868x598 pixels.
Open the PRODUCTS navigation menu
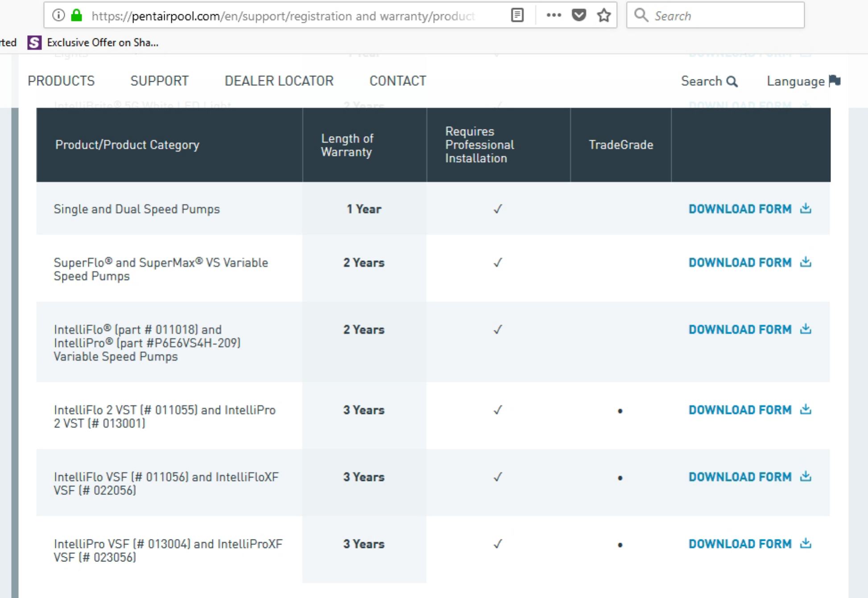click(x=61, y=81)
